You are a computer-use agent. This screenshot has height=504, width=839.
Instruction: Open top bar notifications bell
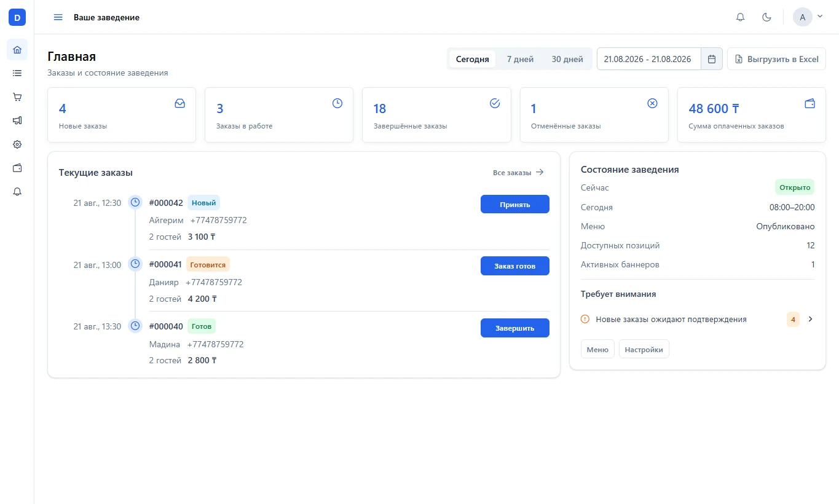point(741,17)
